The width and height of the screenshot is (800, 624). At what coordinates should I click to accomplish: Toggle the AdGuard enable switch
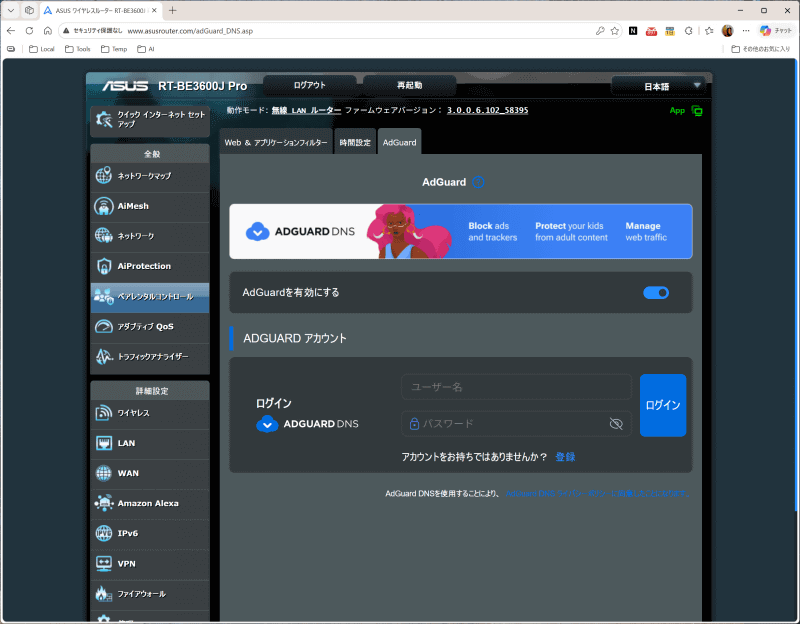656,292
